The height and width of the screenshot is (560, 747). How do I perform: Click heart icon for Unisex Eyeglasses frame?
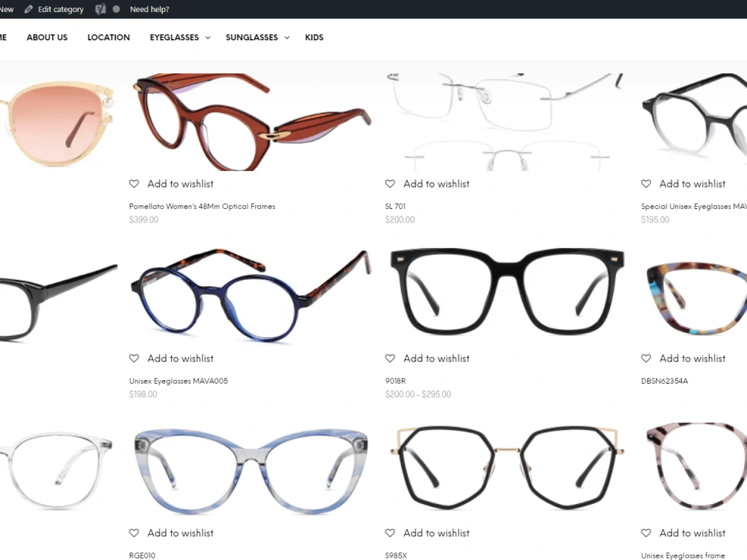[646, 533]
